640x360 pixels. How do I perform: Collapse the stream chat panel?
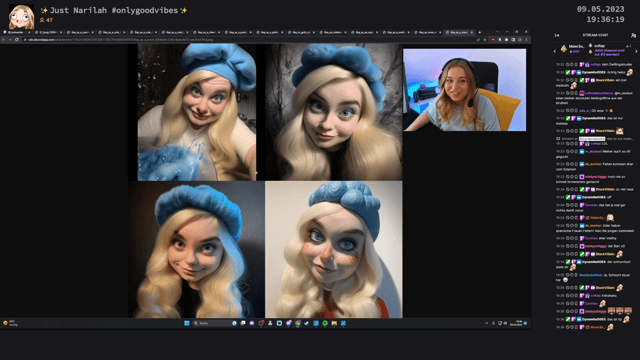click(x=557, y=35)
